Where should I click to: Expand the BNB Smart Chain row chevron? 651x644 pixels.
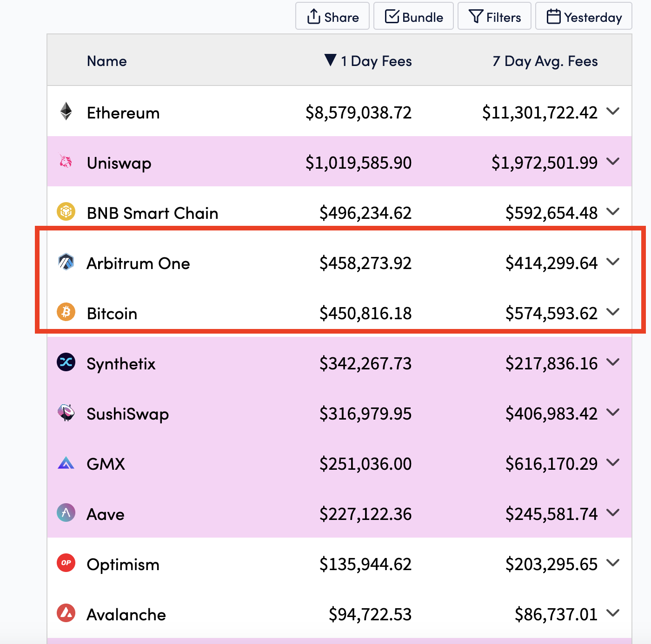point(613,211)
